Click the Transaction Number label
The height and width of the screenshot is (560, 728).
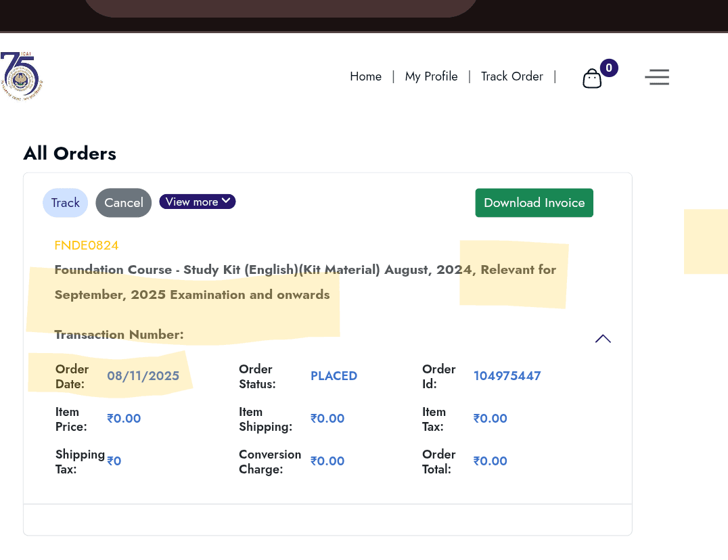119,335
